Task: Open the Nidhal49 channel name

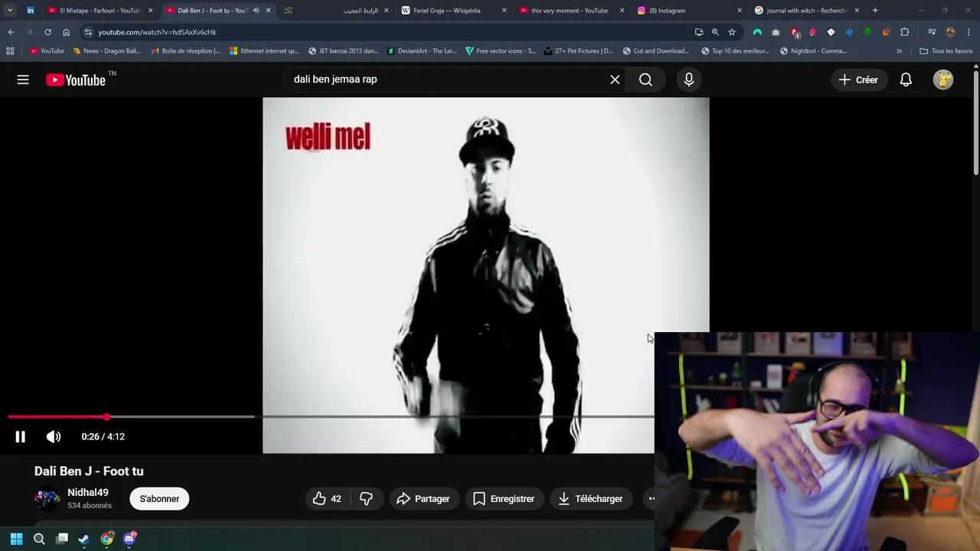Action: [88, 493]
